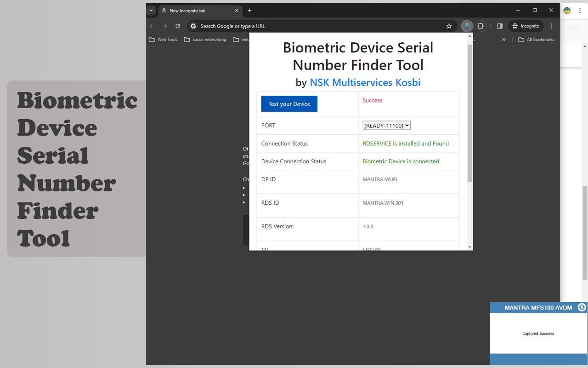
Task: Open Chrome's three-dot menu
Action: pyautogui.click(x=552, y=26)
